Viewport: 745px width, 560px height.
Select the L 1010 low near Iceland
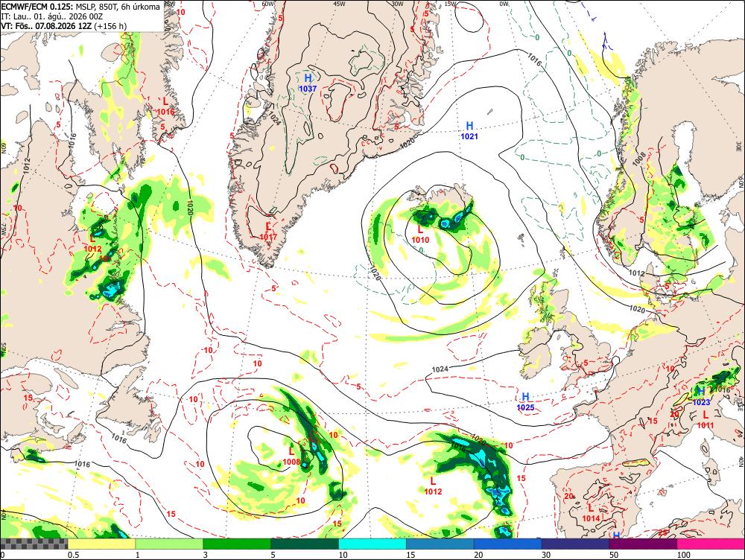click(x=420, y=234)
